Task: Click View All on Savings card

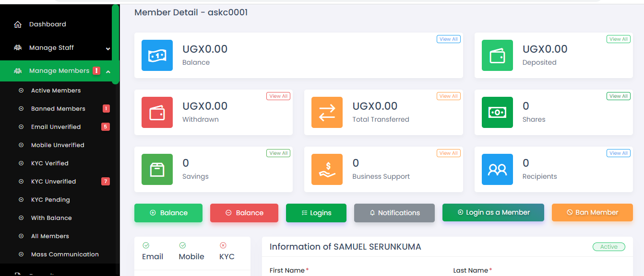Action: tap(278, 153)
